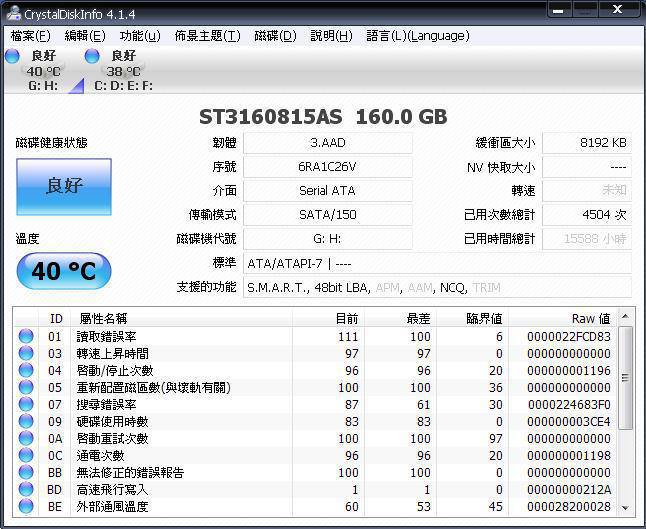Click status orb for attribute 03 轉速上昇時間
This screenshot has height=529, width=646.
click(x=26, y=353)
